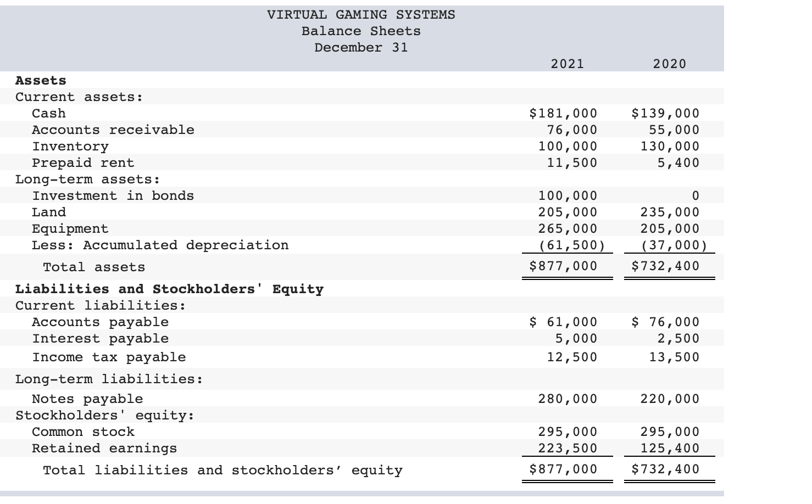The image size is (812, 504).
Task: Click Equipment 2020 value '205,000'
Action: 670,228
